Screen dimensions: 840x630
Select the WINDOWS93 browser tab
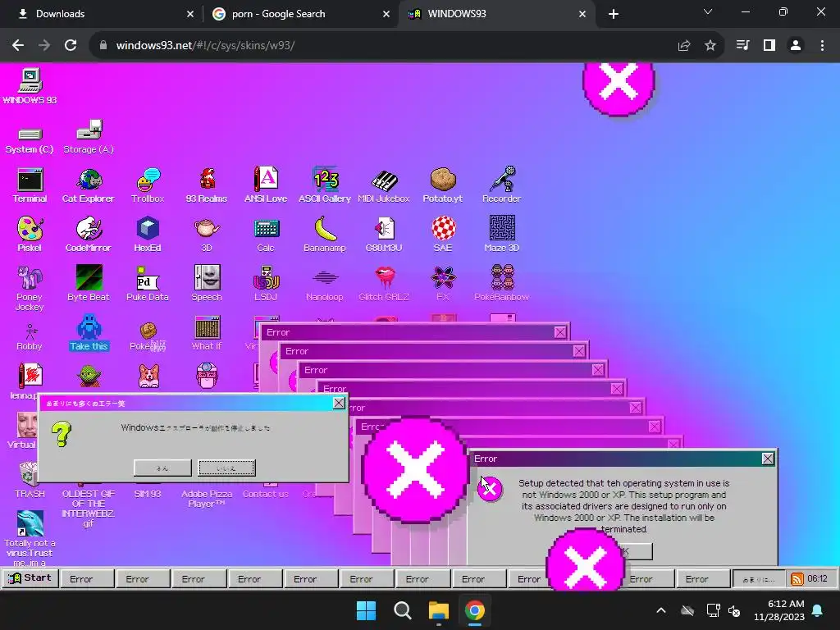click(495, 14)
